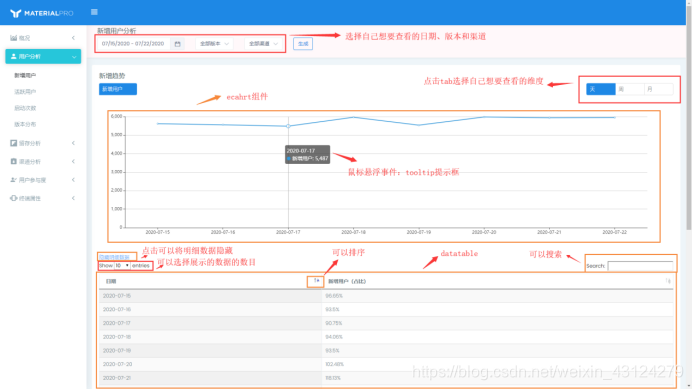The image size is (693, 390).
Task: Open the calendar icon next to date range
Action: coord(178,44)
